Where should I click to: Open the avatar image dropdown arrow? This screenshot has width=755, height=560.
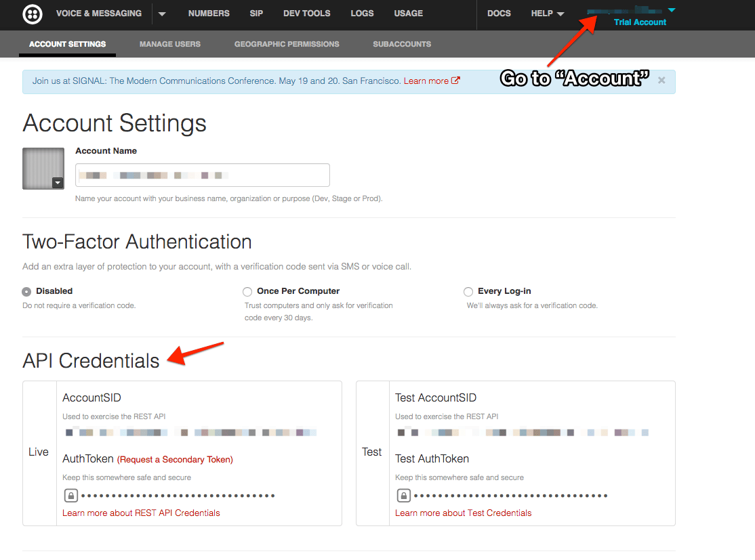[58, 183]
